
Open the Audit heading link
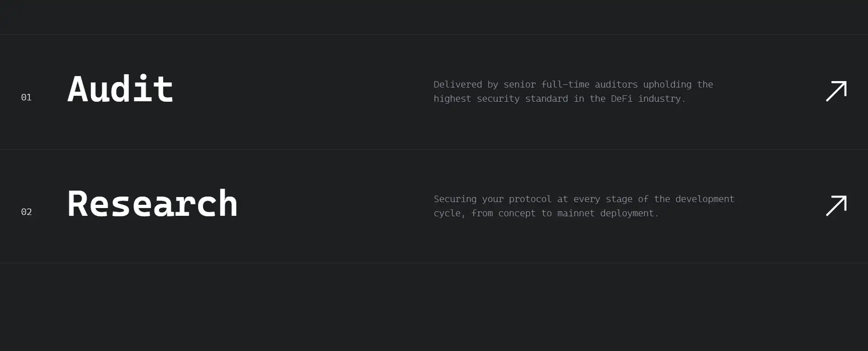tap(120, 89)
